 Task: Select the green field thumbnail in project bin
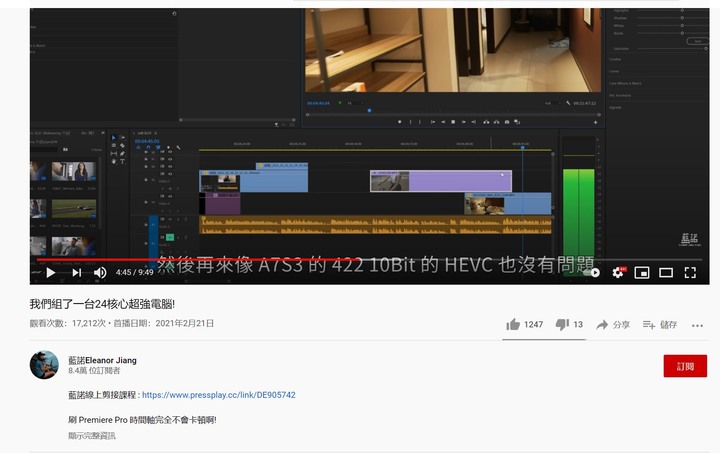click(74, 208)
